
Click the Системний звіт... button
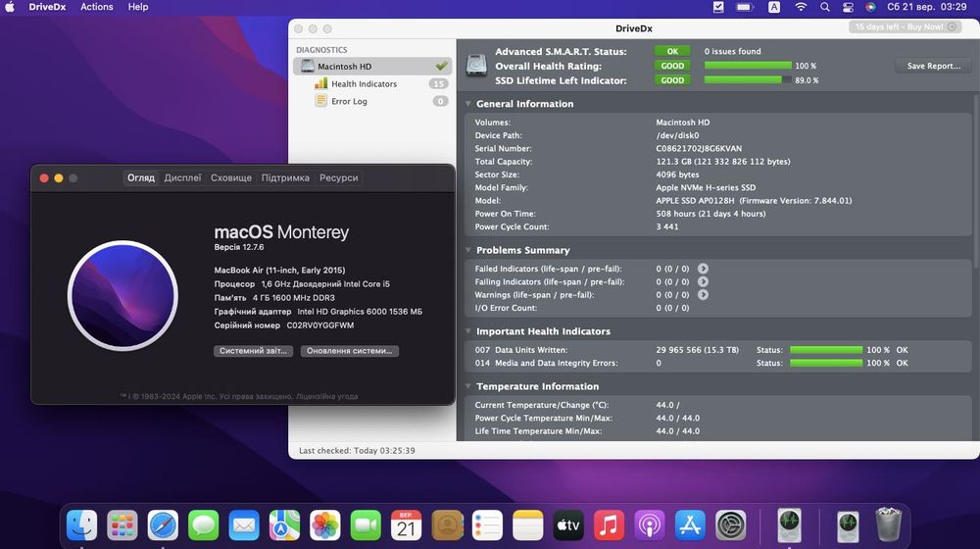[x=253, y=351]
